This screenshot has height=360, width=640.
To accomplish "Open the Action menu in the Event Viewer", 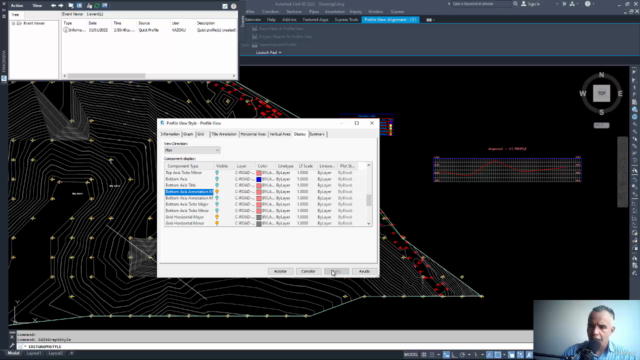I will tap(17, 6).
